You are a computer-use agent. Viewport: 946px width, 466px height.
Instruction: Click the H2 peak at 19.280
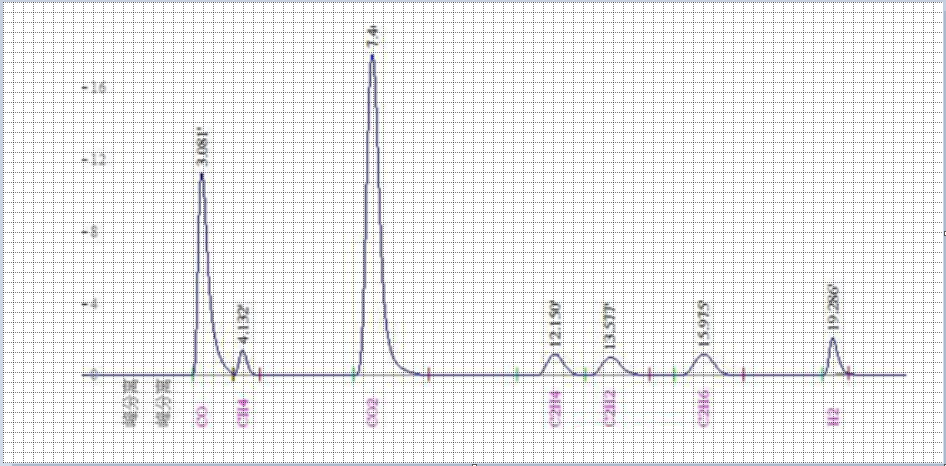(x=832, y=339)
